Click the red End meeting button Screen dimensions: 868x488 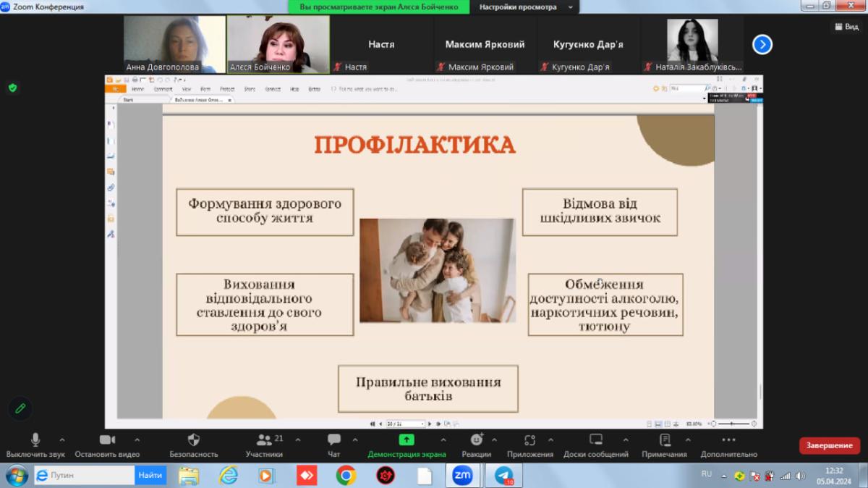tap(829, 445)
